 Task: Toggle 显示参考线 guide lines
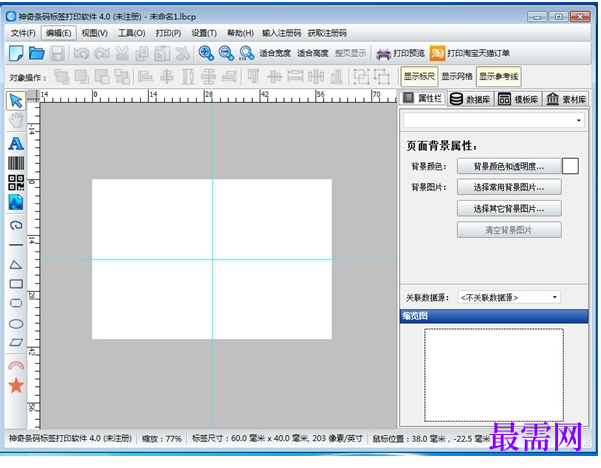498,76
